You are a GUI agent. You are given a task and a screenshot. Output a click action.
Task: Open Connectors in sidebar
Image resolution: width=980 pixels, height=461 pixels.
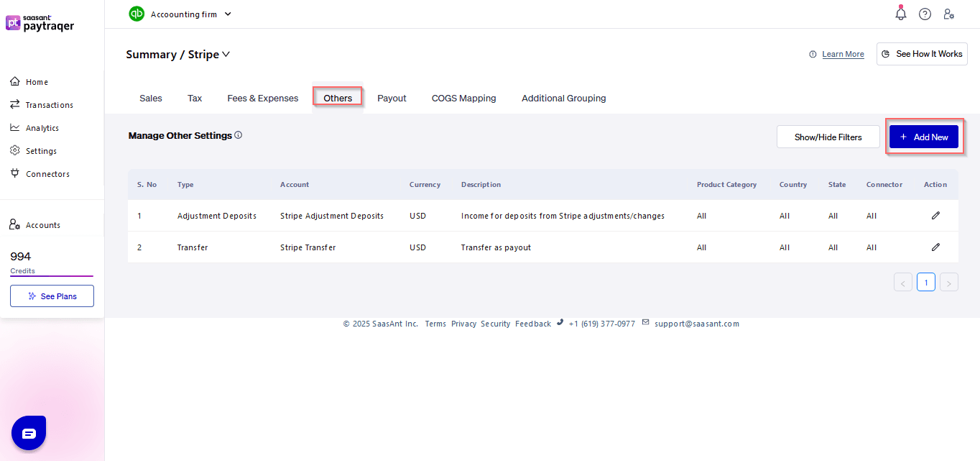[40, 174]
